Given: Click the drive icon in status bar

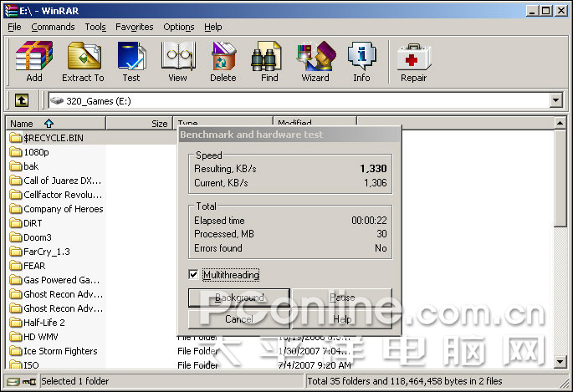Looking at the screenshot, I should [13, 382].
